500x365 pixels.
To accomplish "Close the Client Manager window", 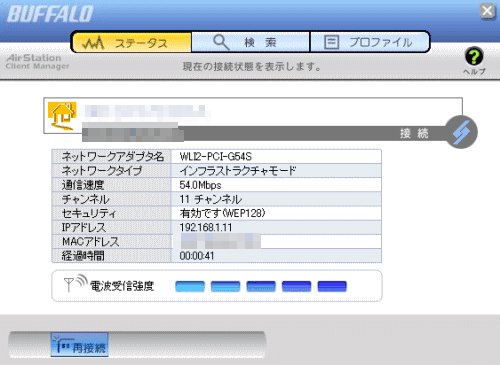I will (x=487, y=11).
